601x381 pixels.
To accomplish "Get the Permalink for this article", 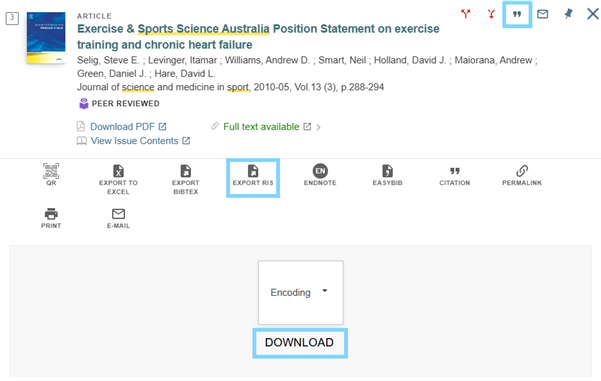I will (x=522, y=175).
